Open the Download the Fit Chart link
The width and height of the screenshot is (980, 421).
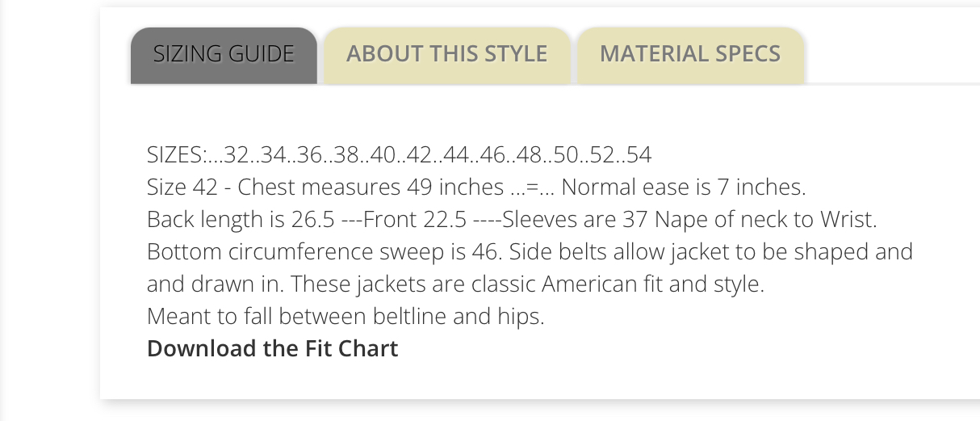pos(273,349)
